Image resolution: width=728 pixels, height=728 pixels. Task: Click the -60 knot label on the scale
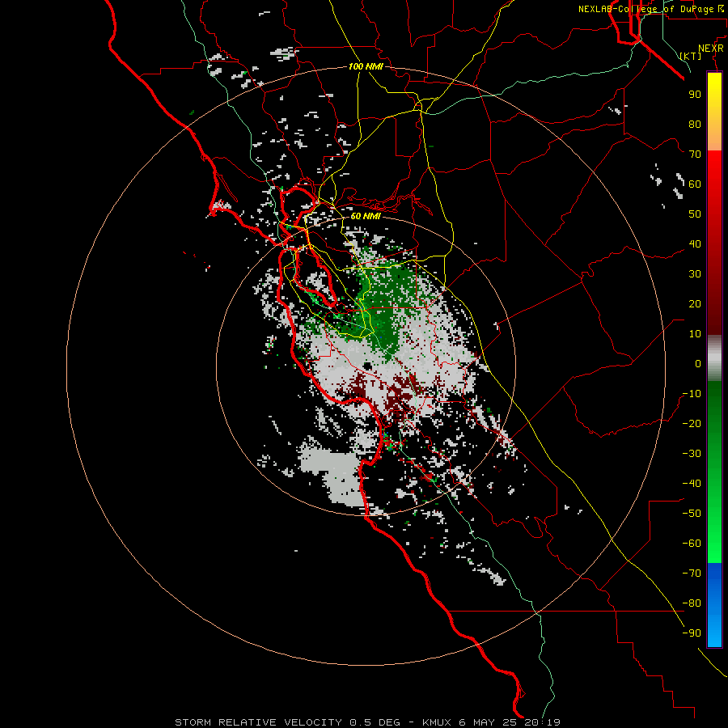(x=692, y=544)
